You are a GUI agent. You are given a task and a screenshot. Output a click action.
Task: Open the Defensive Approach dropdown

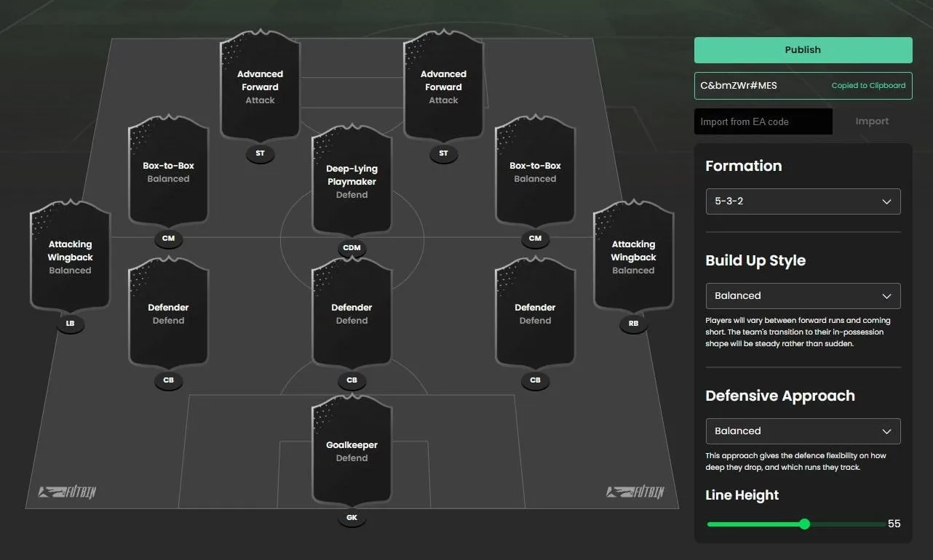pyautogui.click(x=803, y=431)
